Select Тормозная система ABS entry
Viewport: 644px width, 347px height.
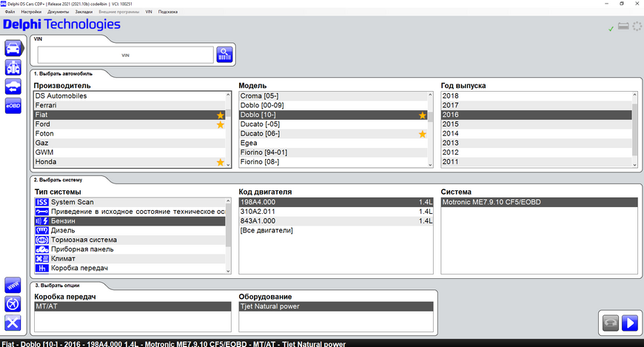click(130, 240)
